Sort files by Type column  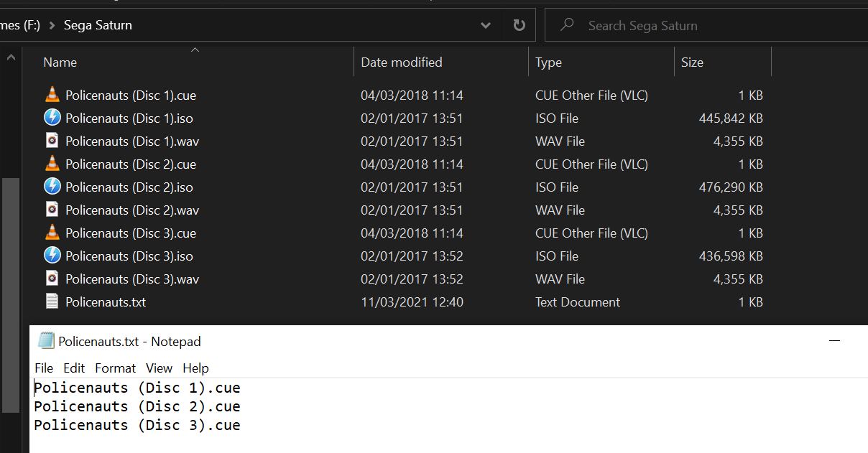pyautogui.click(x=548, y=62)
